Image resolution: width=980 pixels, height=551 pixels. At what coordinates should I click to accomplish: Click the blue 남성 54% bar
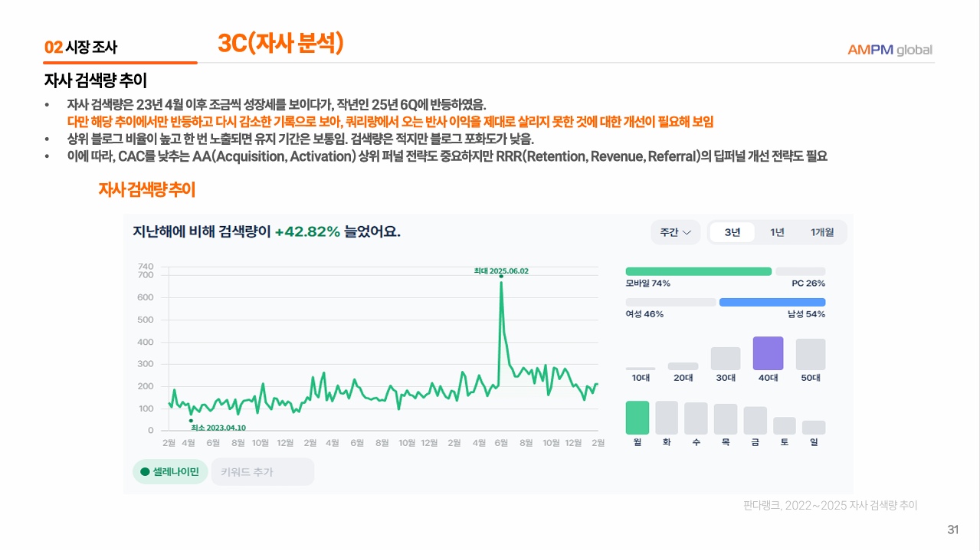click(x=772, y=302)
